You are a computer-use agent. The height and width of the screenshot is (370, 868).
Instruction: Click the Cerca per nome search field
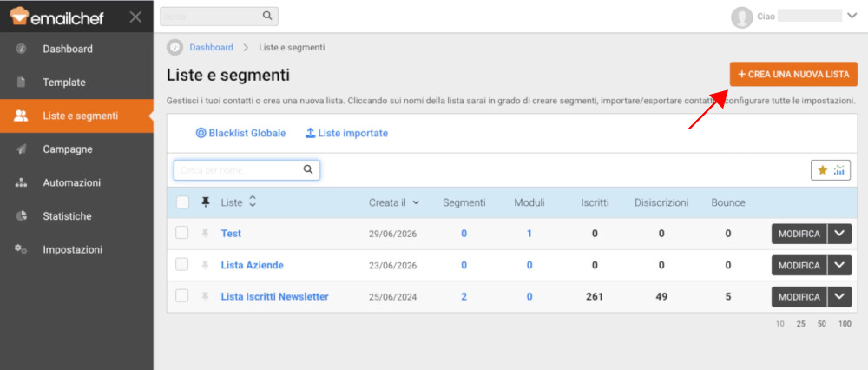coord(247,170)
